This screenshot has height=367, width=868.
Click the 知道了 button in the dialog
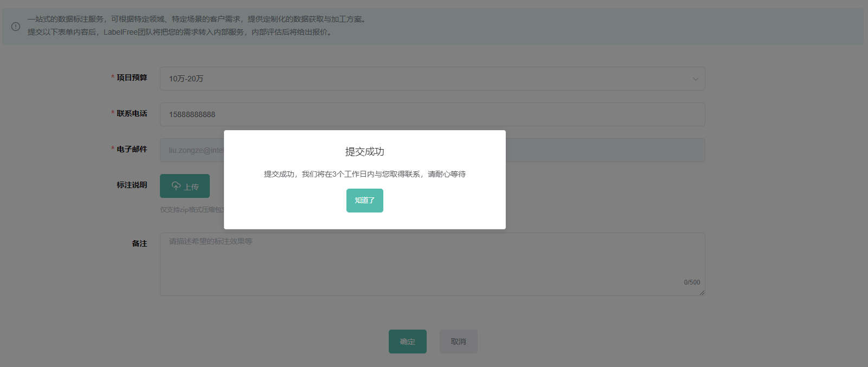(364, 201)
